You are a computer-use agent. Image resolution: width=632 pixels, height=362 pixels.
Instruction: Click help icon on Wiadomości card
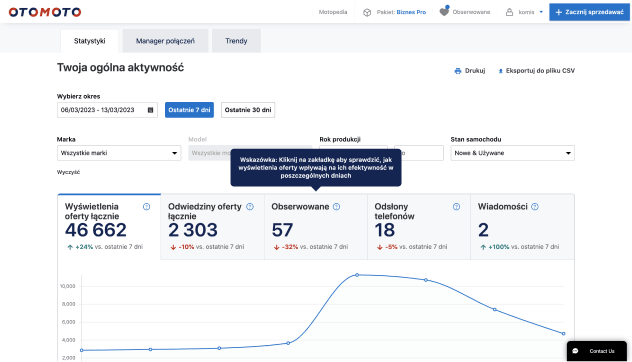point(534,207)
